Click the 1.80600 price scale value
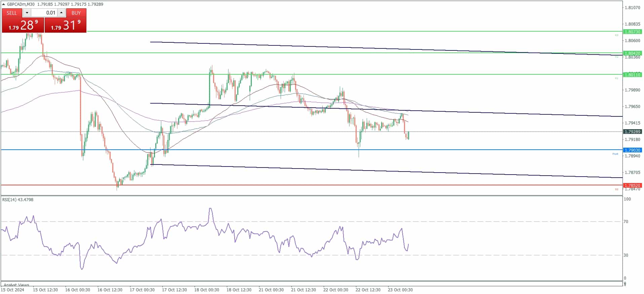This screenshot has width=644, height=294. 632,41
